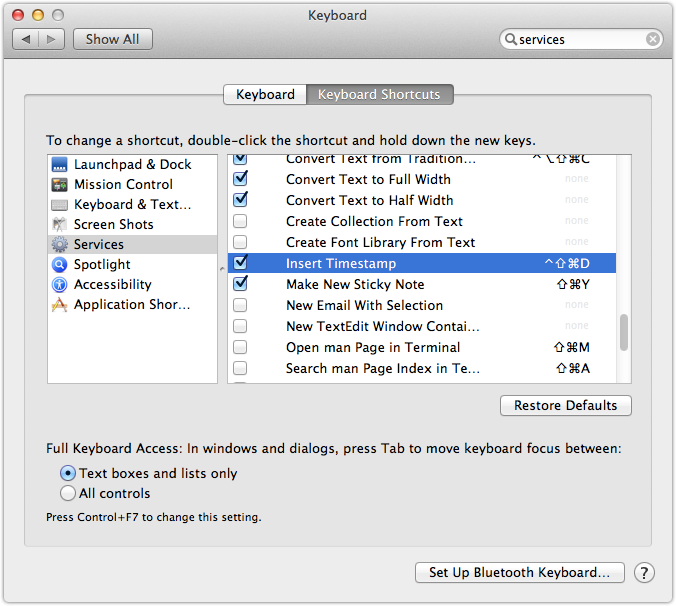Click the services list scrollbar thumb
The height and width of the screenshot is (606, 676).
coord(624,332)
